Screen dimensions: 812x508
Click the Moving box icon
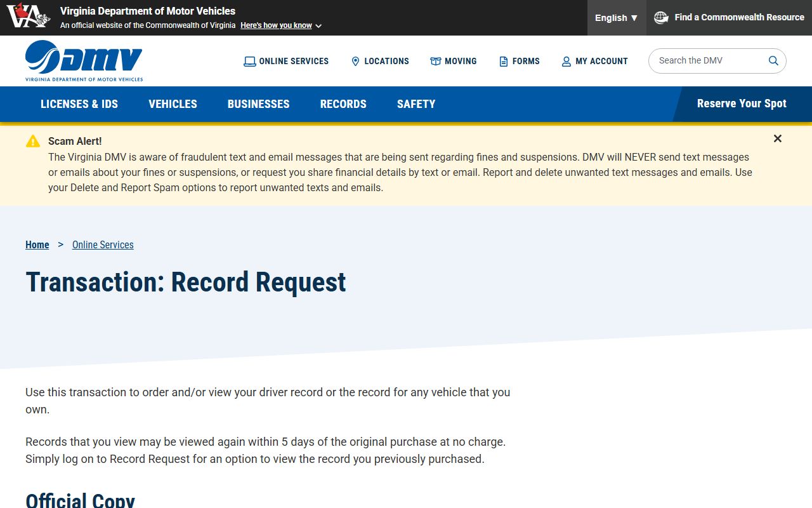click(435, 62)
